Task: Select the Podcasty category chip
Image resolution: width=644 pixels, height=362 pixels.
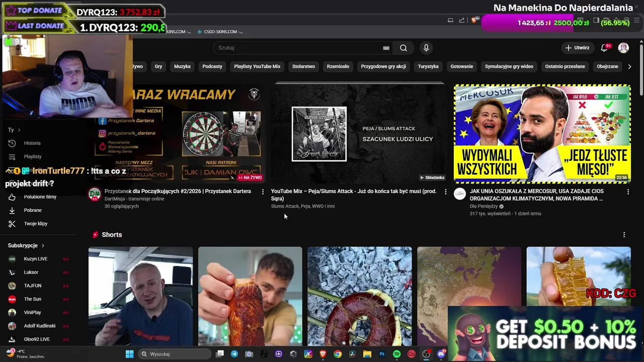Action: tap(212, 66)
